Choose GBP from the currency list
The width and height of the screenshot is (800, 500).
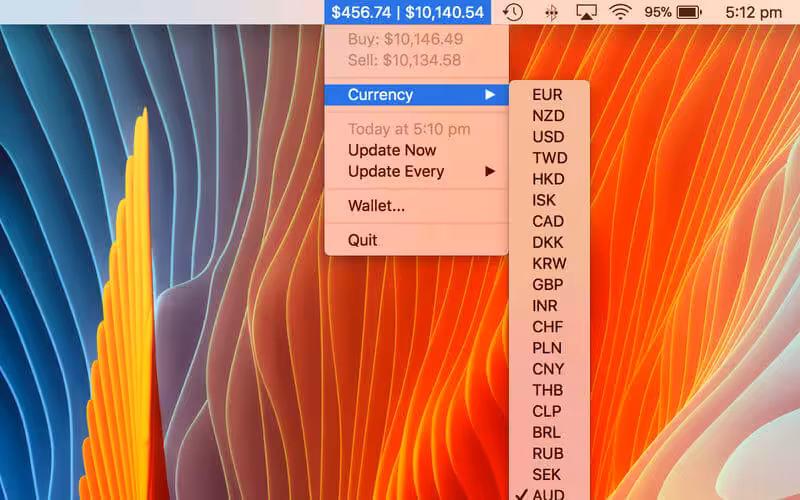[548, 285]
